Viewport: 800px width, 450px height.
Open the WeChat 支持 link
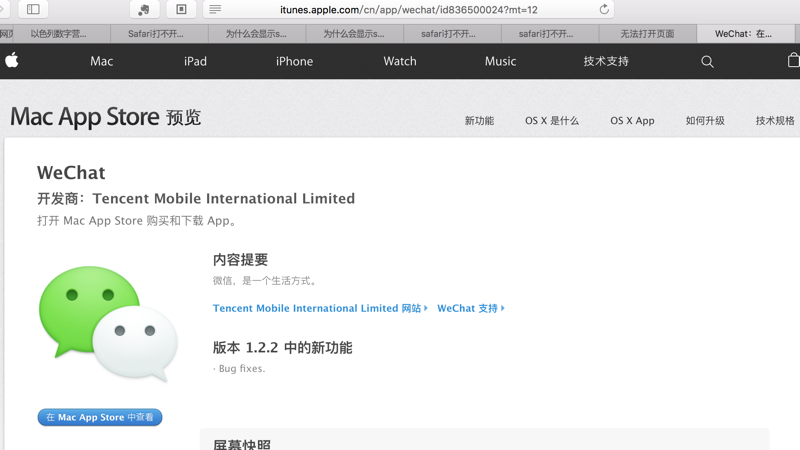pos(471,308)
